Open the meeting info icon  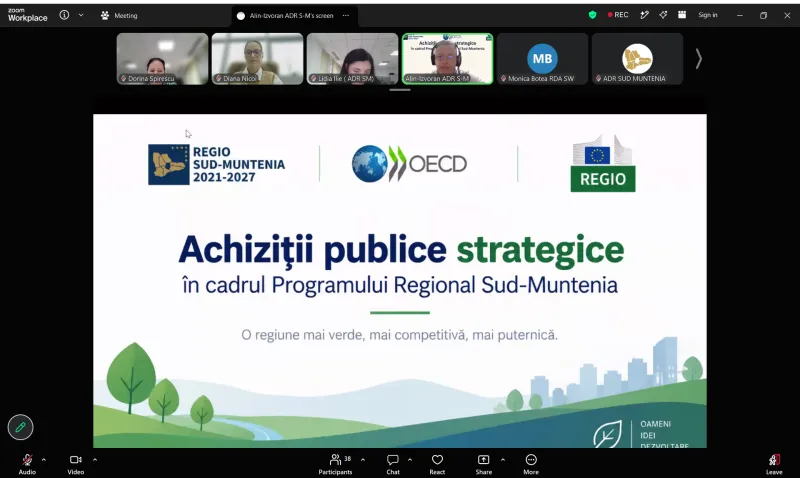click(64, 15)
